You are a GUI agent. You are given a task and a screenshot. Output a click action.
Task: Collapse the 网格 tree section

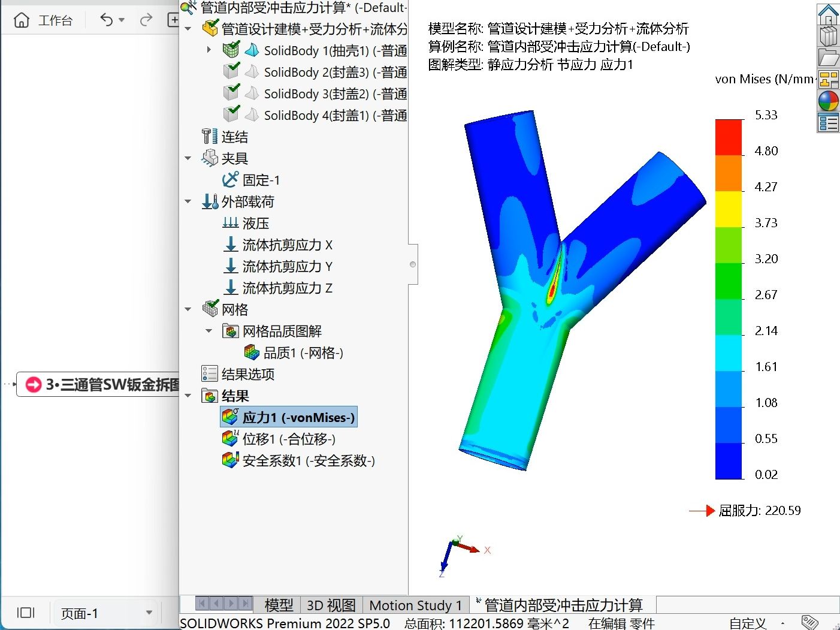[x=188, y=309]
